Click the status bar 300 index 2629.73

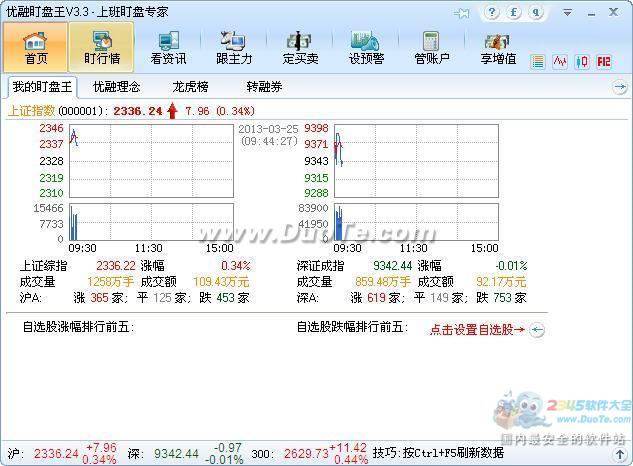(x=306, y=454)
